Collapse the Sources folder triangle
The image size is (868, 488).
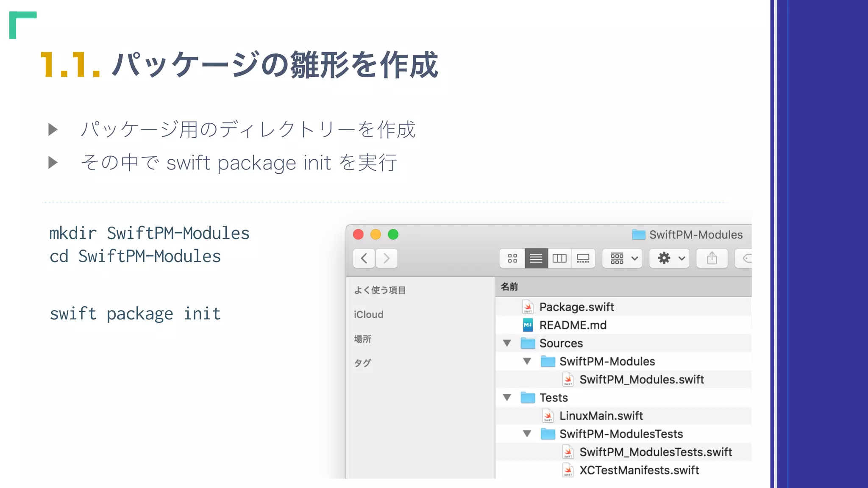click(507, 343)
